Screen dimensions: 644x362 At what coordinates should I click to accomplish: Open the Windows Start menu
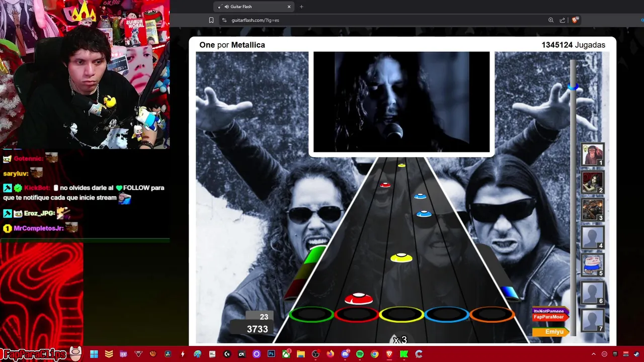[x=94, y=354]
